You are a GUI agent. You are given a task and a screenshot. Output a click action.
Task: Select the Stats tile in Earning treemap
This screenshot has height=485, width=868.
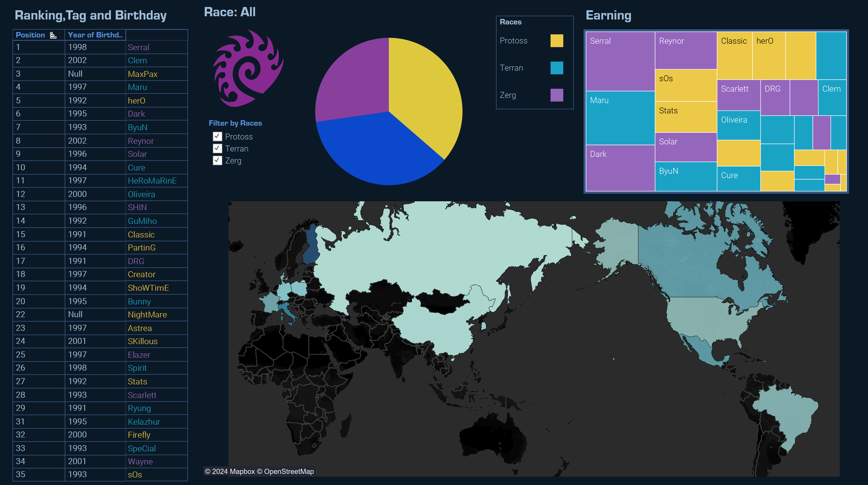[686, 117]
